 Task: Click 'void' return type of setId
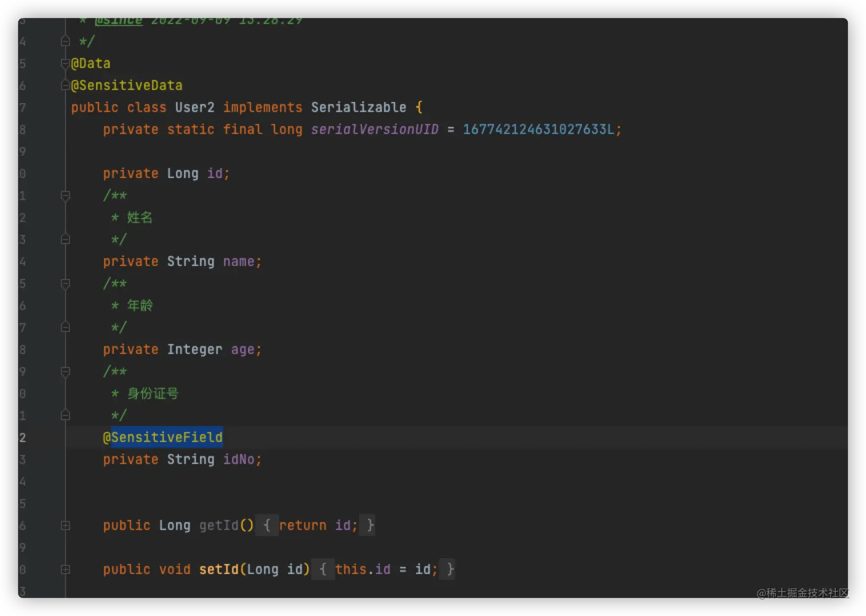[175, 570]
